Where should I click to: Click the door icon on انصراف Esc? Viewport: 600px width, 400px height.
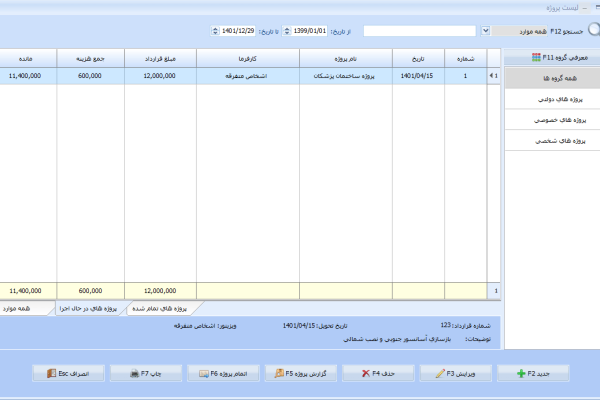pyautogui.click(x=51, y=373)
